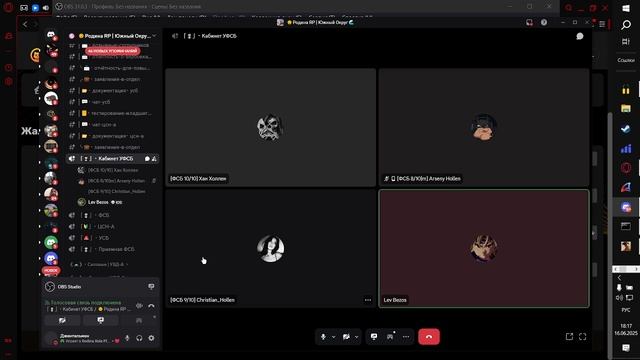Disconnect using the red hang-up button

429,337
